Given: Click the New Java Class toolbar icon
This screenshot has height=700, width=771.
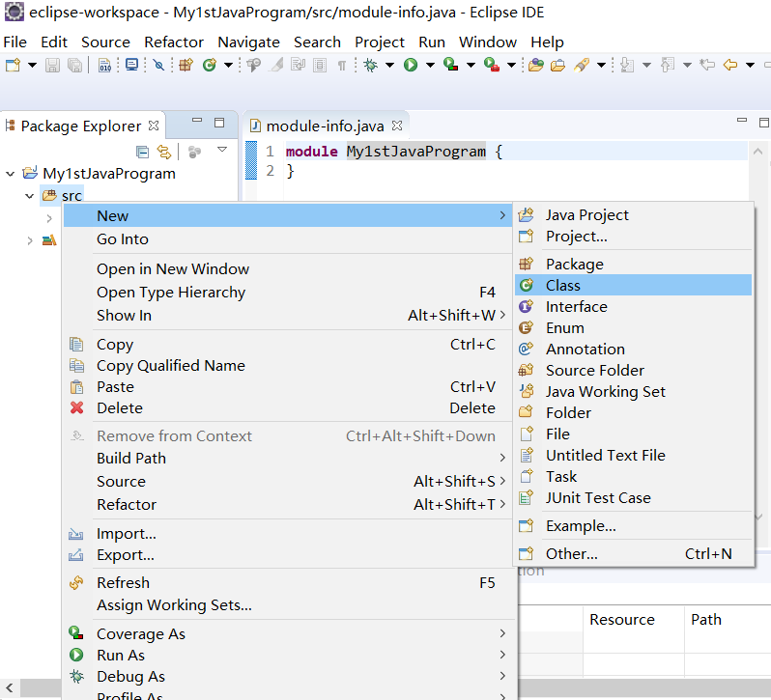Looking at the screenshot, I should point(210,65).
